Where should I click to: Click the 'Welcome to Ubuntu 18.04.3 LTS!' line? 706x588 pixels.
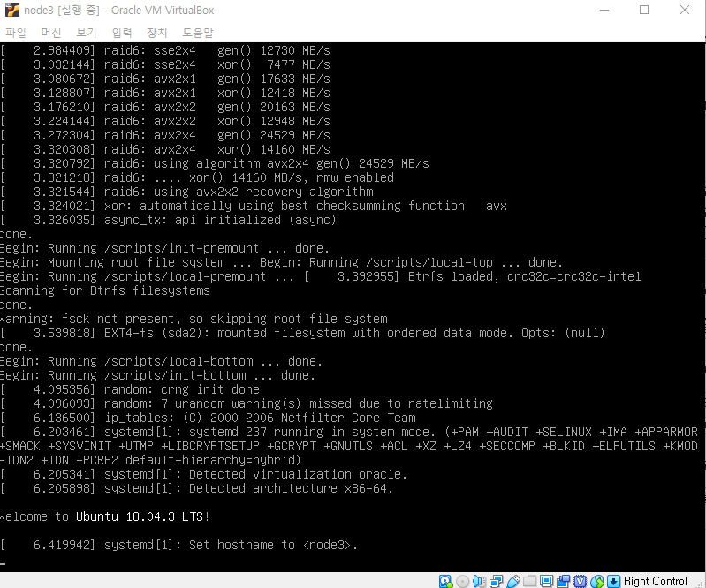(104, 516)
